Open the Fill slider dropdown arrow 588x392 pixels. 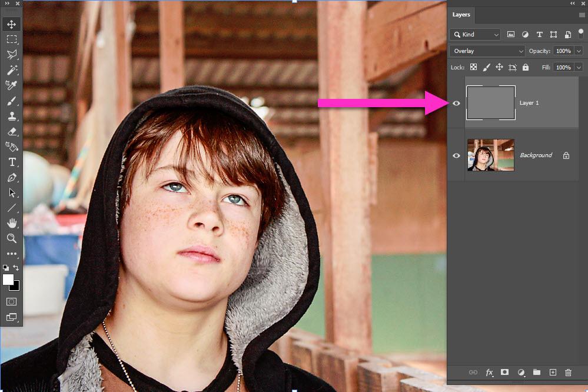tap(579, 68)
